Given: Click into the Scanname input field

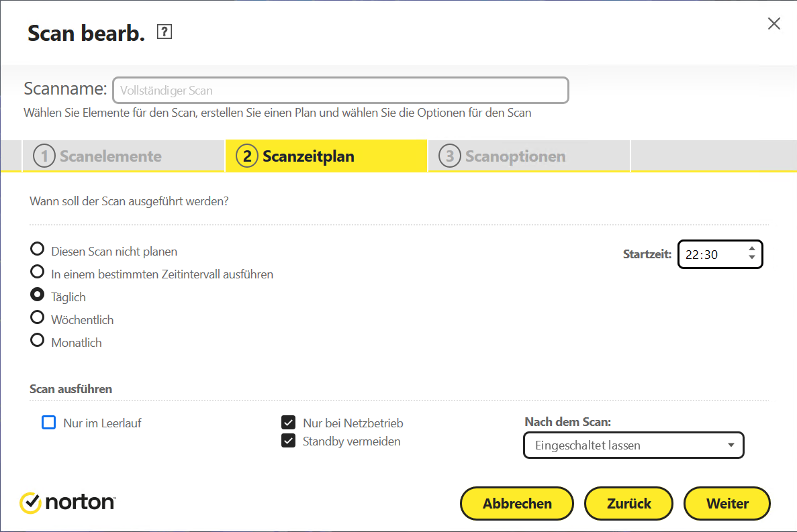Looking at the screenshot, I should pos(340,91).
